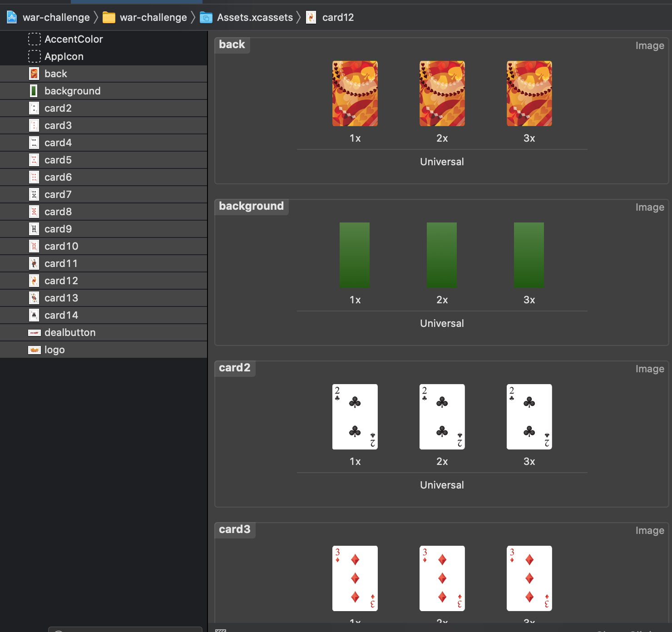Click the card3 icon in asset list
This screenshot has height=632, width=672.
[34, 125]
